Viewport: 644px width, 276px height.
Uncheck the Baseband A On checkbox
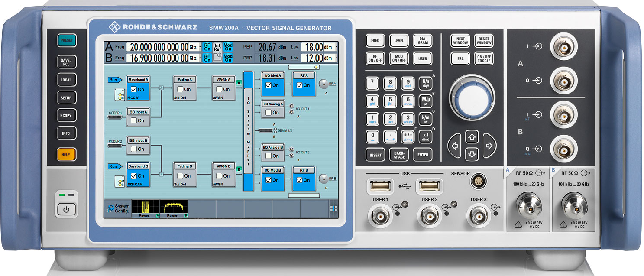(133, 89)
